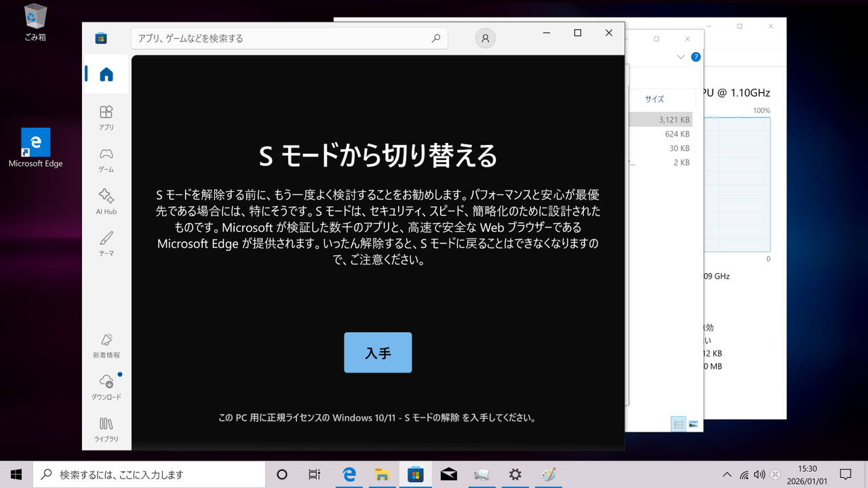Open the Windows Start menu

coord(16,474)
